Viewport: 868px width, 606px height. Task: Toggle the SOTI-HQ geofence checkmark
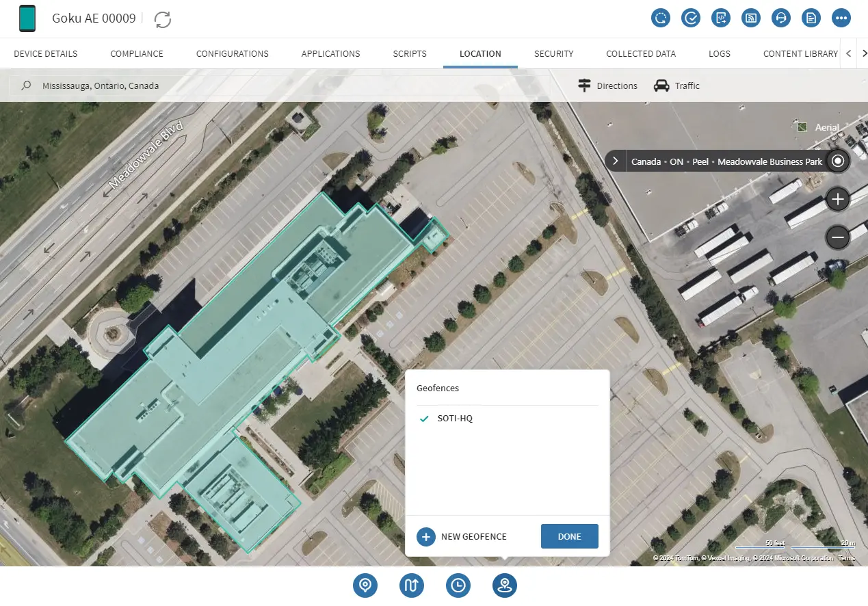(x=424, y=418)
